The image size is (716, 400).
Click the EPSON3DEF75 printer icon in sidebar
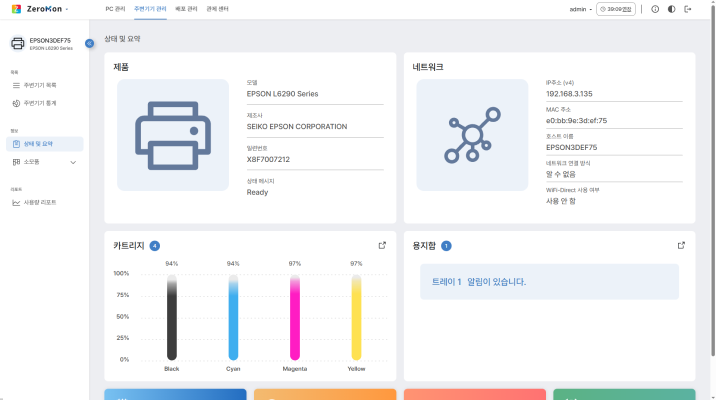18,43
